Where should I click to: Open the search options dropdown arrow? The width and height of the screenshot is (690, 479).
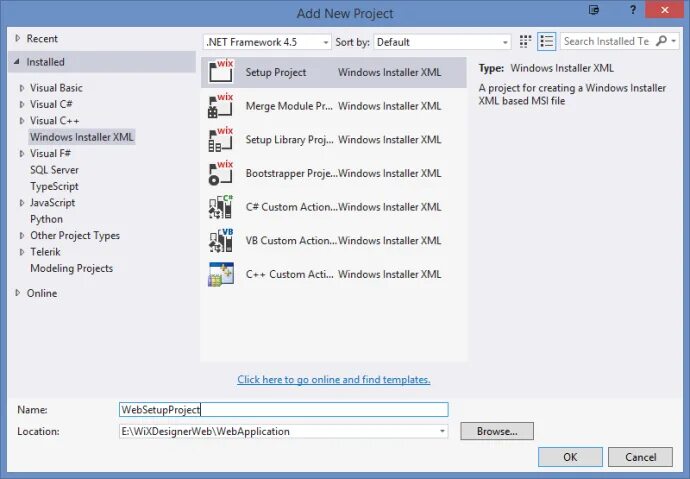tap(674, 41)
